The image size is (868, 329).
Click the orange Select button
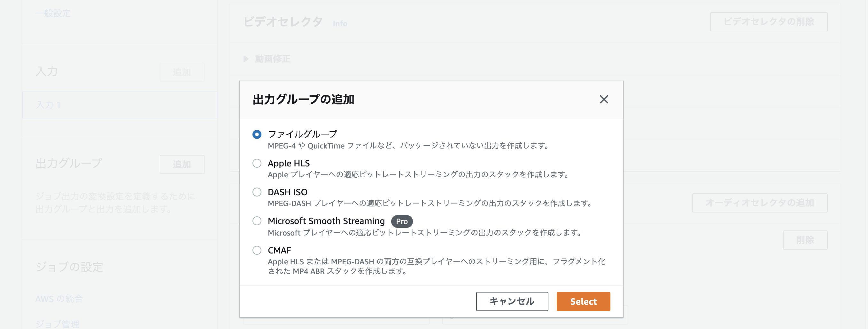[583, 301]
